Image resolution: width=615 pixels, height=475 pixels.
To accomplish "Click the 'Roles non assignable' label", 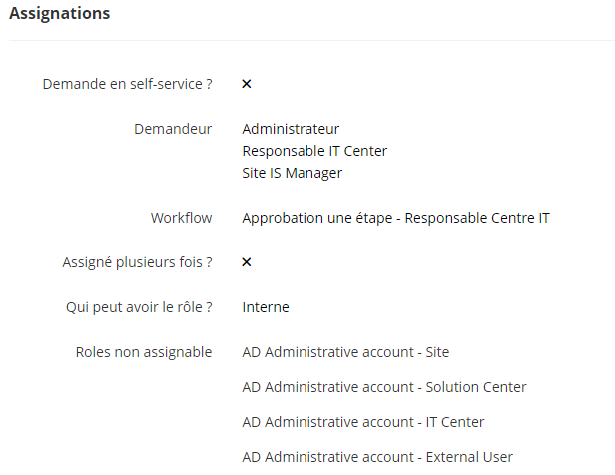I will click(144, 352).
